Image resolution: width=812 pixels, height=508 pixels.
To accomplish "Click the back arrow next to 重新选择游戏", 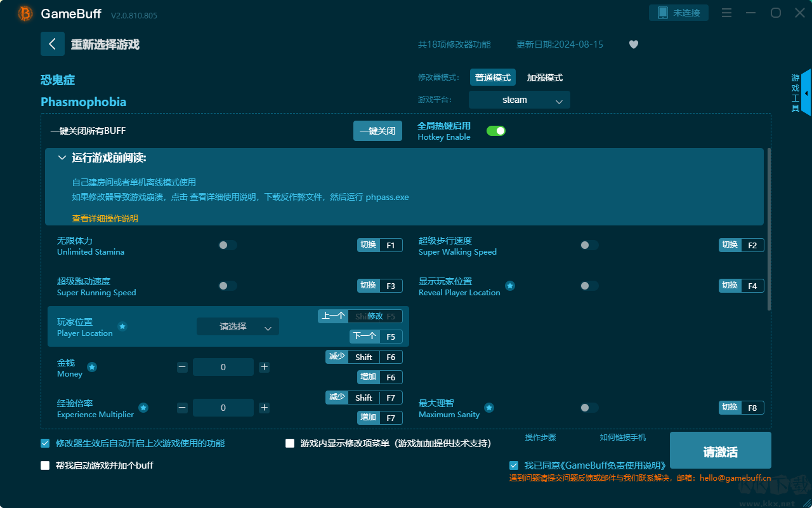I will pos(53,43).
